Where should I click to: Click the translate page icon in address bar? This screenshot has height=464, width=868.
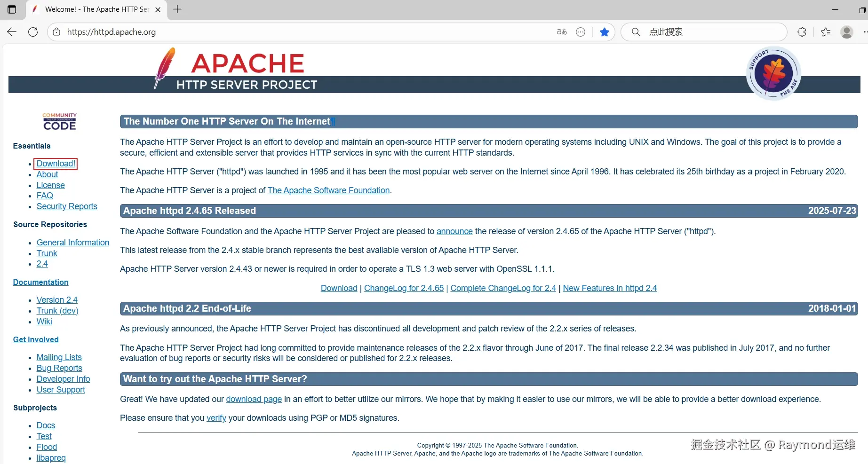pyautogui.click(x=562, y=32)
